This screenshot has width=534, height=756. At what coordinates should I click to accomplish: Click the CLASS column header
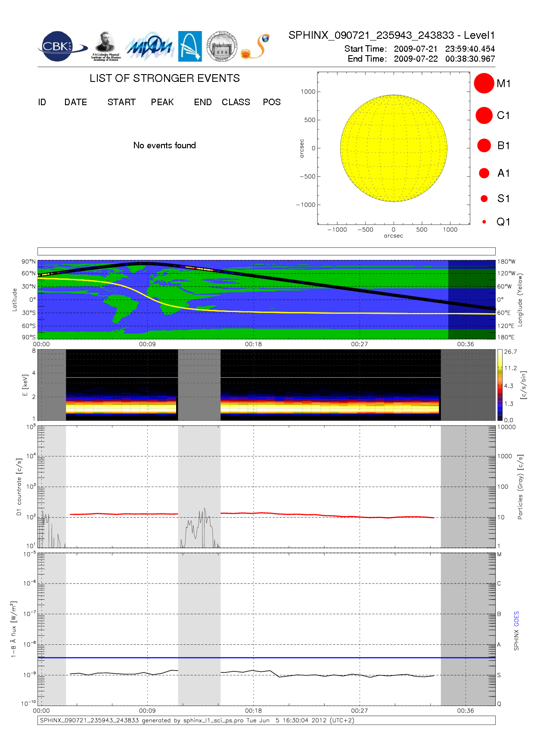coord(236,102)
